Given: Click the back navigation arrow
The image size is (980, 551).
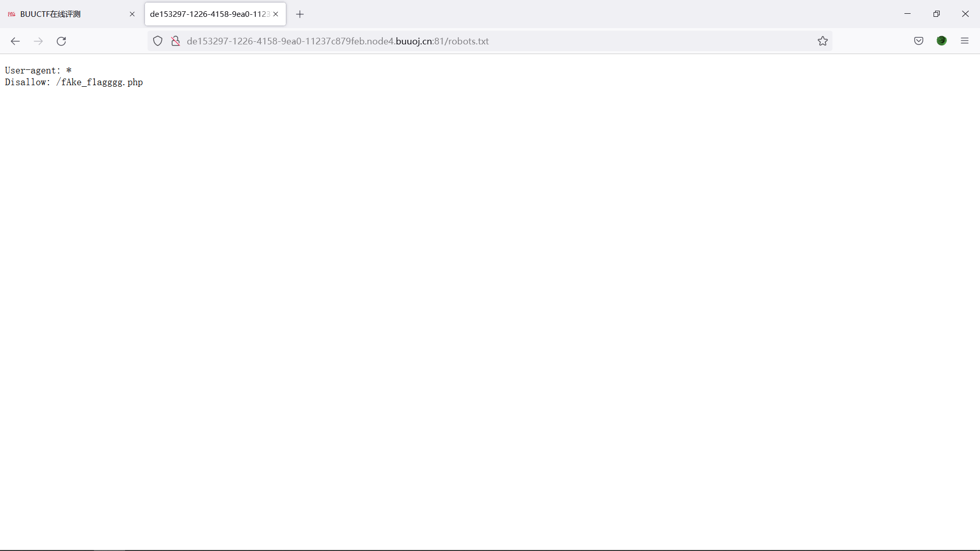Looking at the screenshot, I should click(x=15, y=41).
